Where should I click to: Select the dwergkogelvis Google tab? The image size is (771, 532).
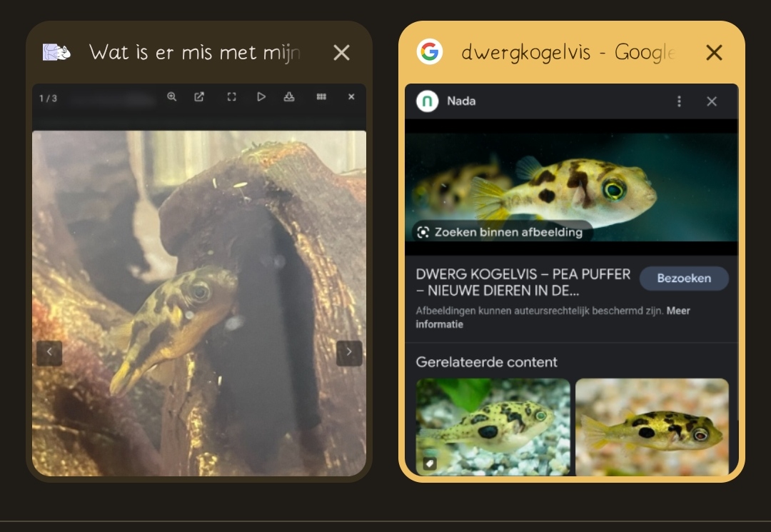coord(568,52)
